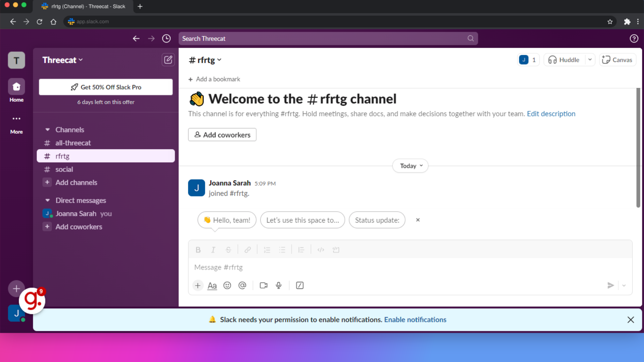Enable Slack notifications via banner link
Image resolution: width=644 pixels, height=362 pixels.
[x=415, y=319]
